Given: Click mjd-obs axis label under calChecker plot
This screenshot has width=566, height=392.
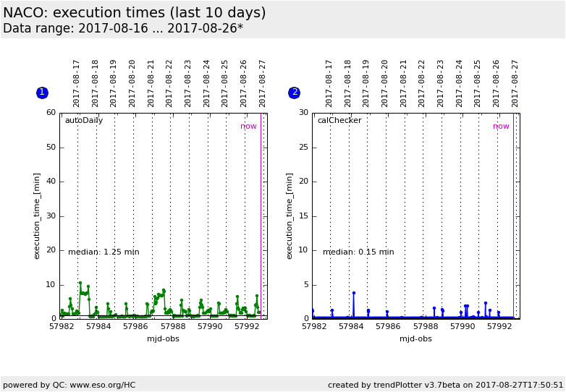Looking at the screenshot, I should click(x=415, y=338).
